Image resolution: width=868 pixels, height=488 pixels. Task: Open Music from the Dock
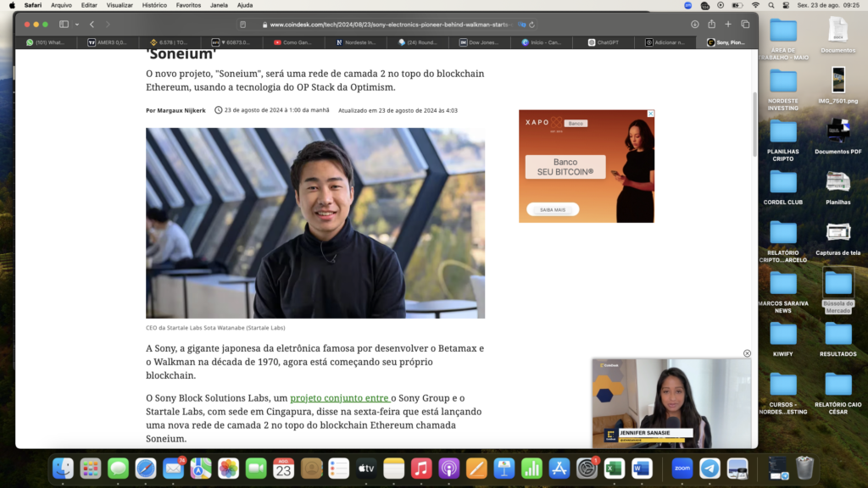point(421,469)
